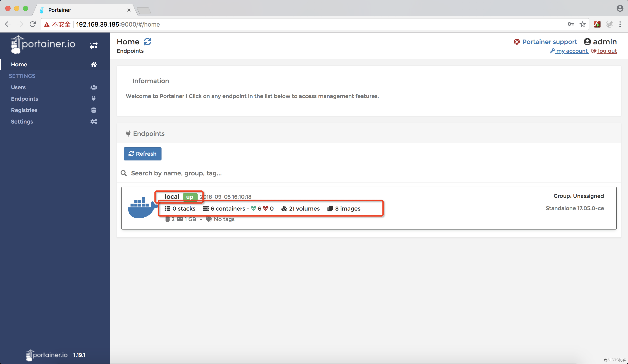Open the Chrome three-dot menu
Screen dimensions: 628x364
[x=620, y=24]
